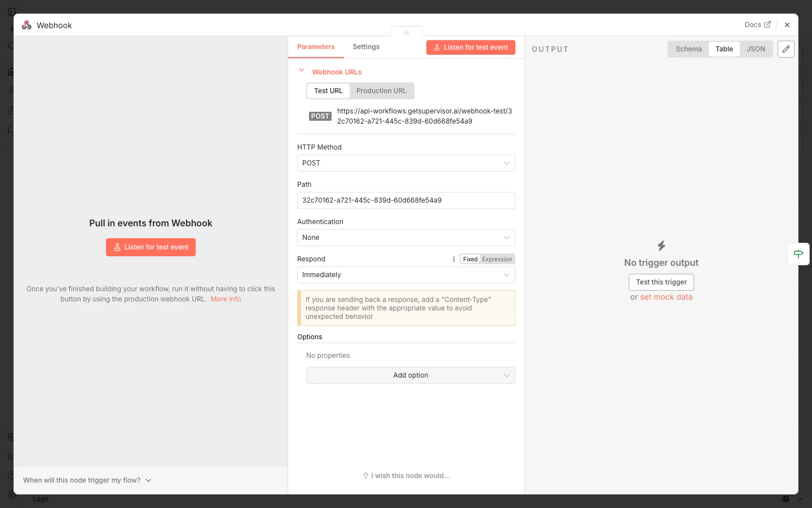Click the Path input field
This screenshot has height=508, width=812.
[x=406, y=200]
